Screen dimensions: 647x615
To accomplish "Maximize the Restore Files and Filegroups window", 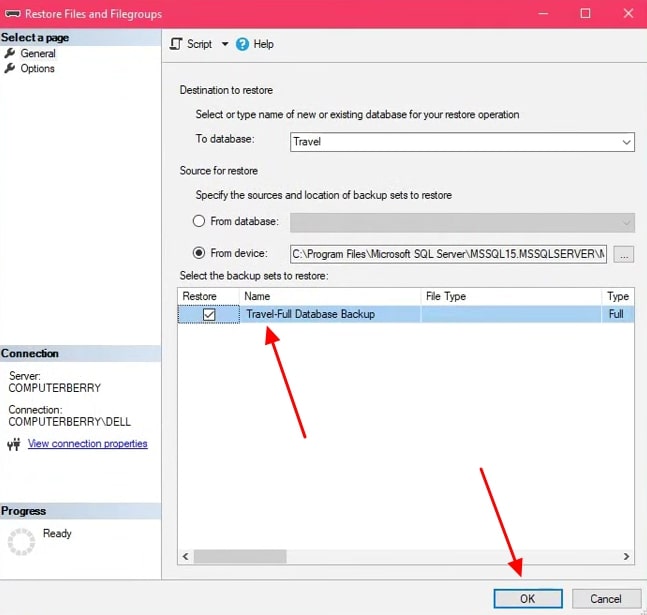I will [585, 14].
